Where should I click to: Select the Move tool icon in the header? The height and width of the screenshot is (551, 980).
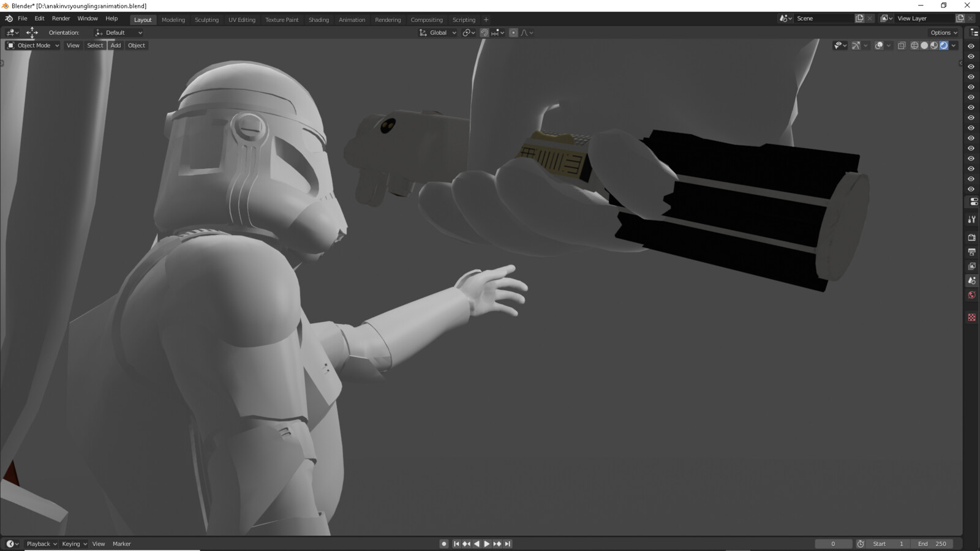pos(32,32)
